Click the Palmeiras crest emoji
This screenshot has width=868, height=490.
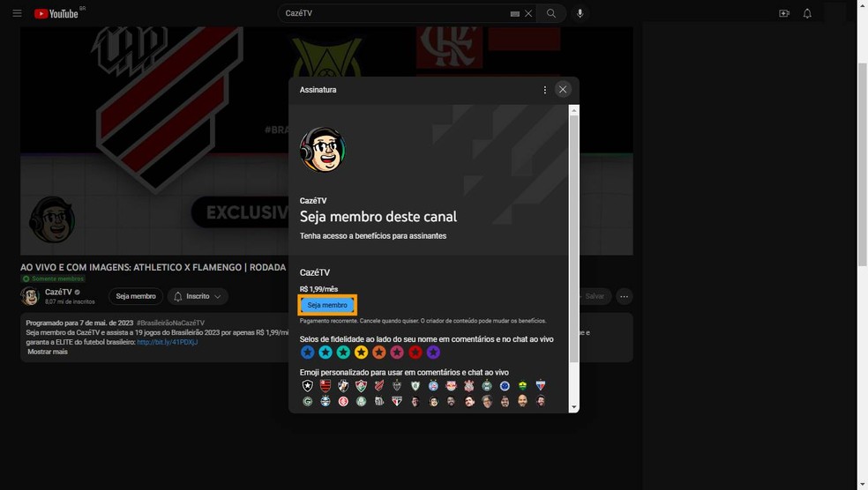point(362,402)
